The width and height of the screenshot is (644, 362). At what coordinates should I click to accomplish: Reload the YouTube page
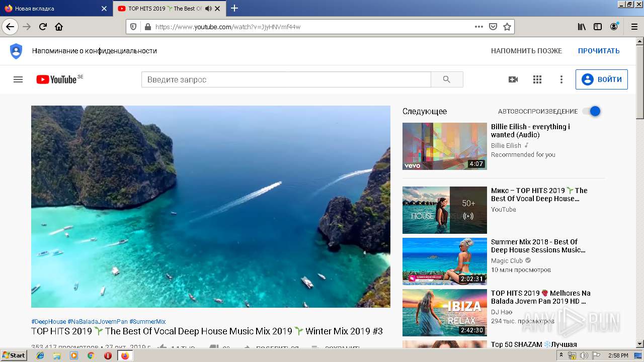pos(43,27)
